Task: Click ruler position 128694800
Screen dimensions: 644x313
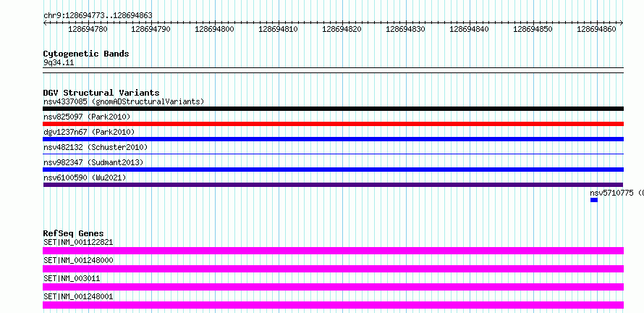Action: [x=215, y=29]
